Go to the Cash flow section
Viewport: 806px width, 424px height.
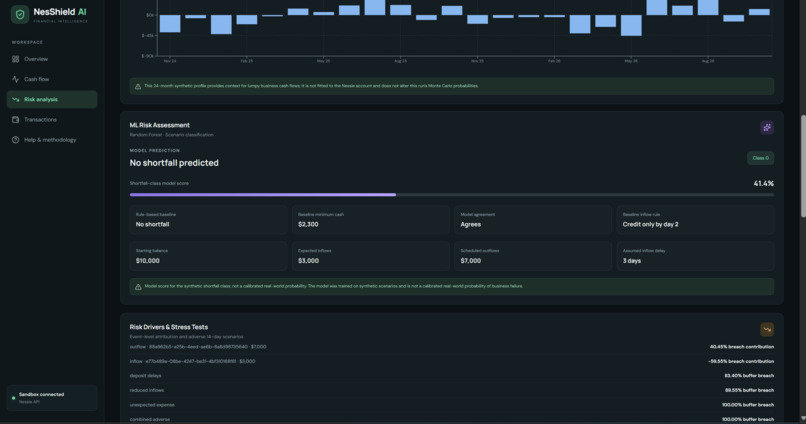52,79
